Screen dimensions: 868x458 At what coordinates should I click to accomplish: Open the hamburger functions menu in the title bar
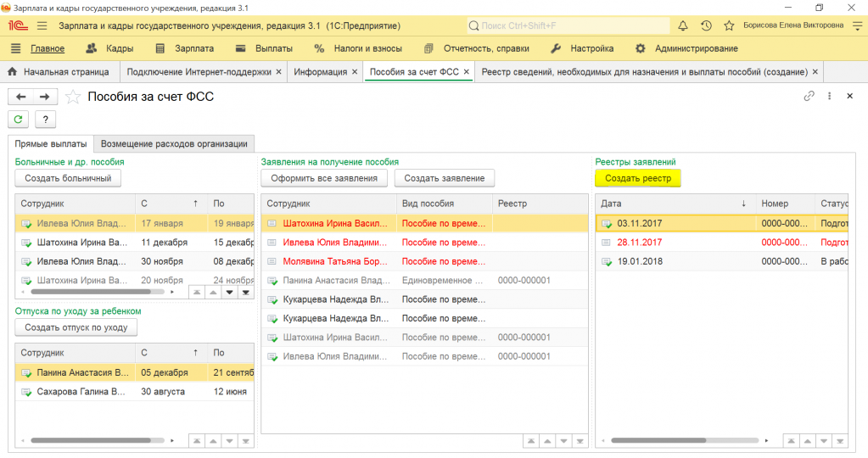click(42, 25)
